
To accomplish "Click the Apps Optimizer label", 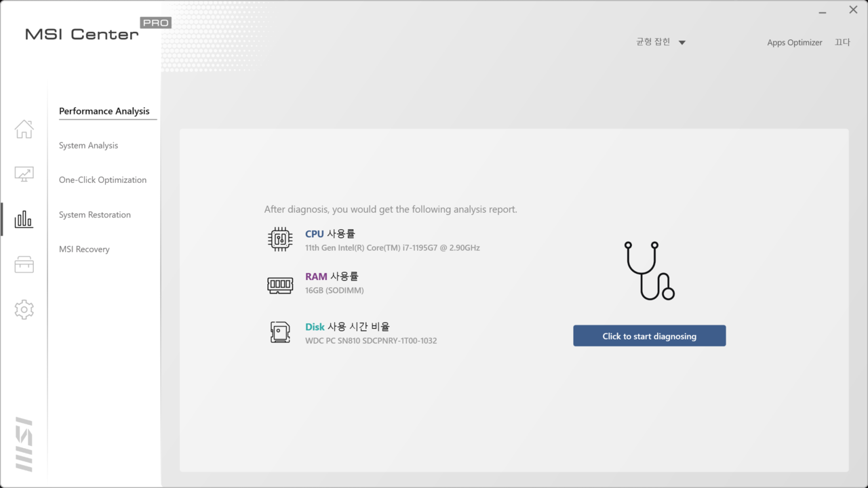I will pos(794,43).
